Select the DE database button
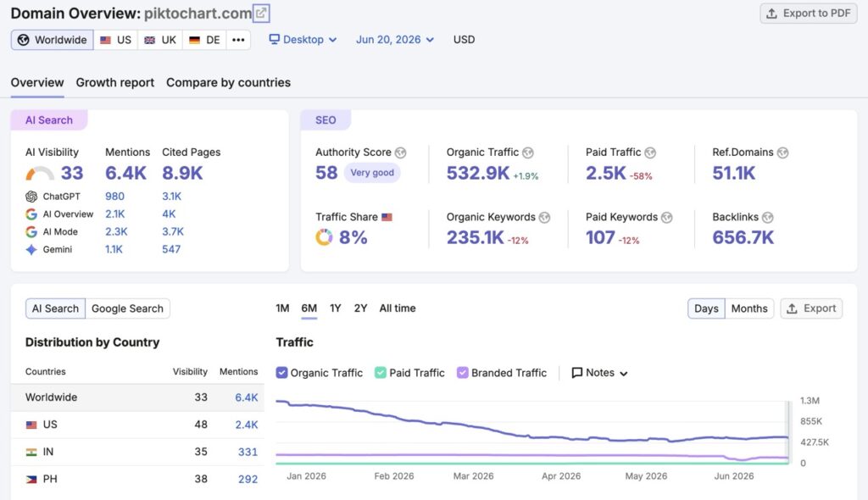This screenshot has height=500, width=868. point(204,40)
